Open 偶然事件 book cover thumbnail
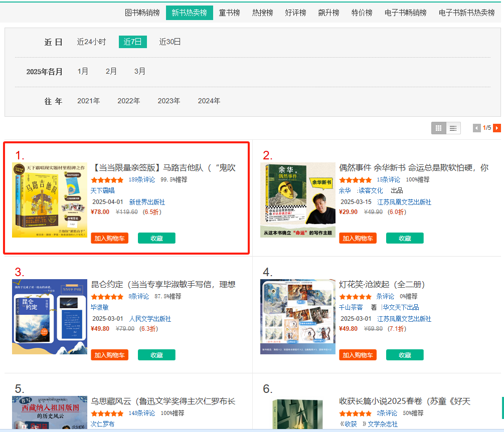Screen dimensions: 504x432 point(298,200)
